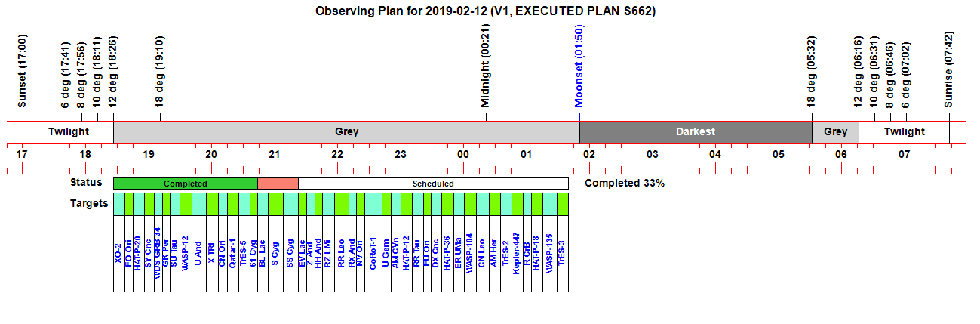Click the 8 deg (17:56) marker
The height and width of the screenshot is (324, 980).
[x=81, y=75]
